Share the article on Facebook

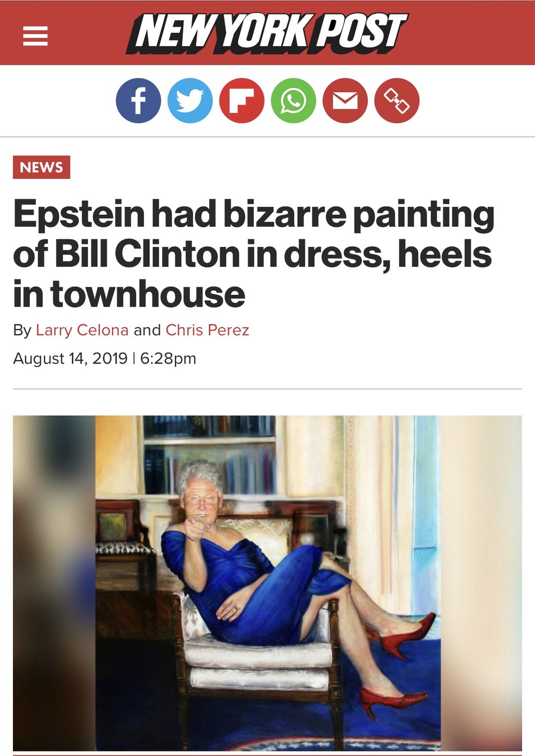(139, 100)
